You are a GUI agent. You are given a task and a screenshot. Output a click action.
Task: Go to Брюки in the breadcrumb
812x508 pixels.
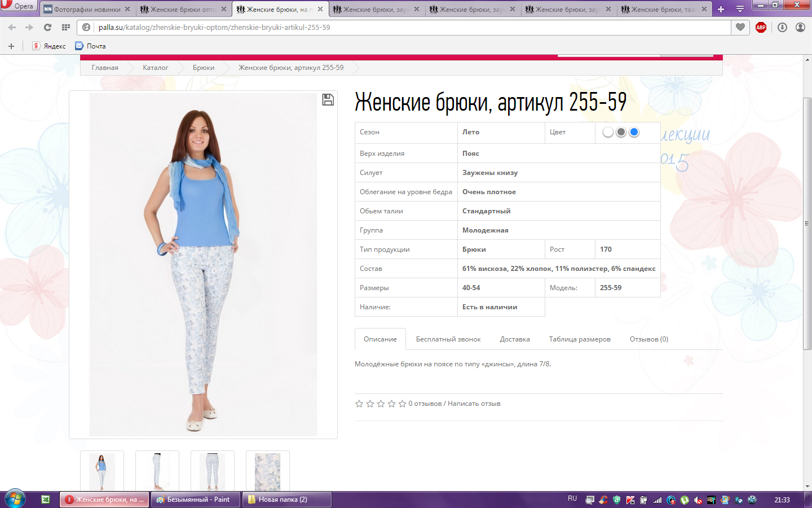tap(204, 68)
